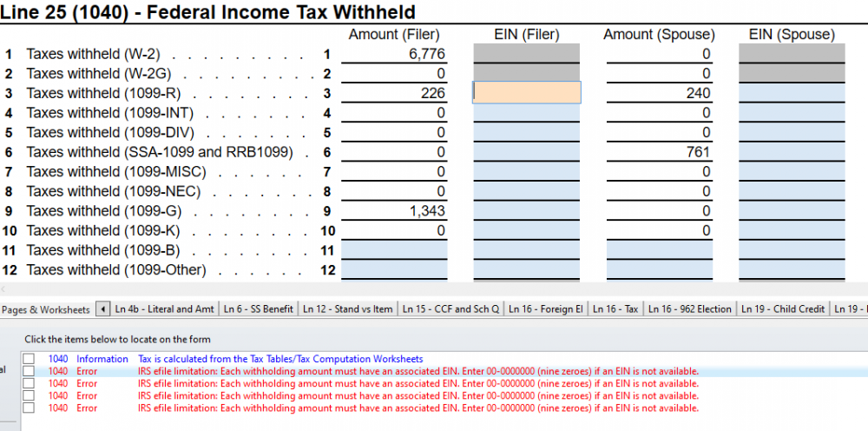Open the Ln 16 - Foreign EI tab

click(x=546, y=309)
